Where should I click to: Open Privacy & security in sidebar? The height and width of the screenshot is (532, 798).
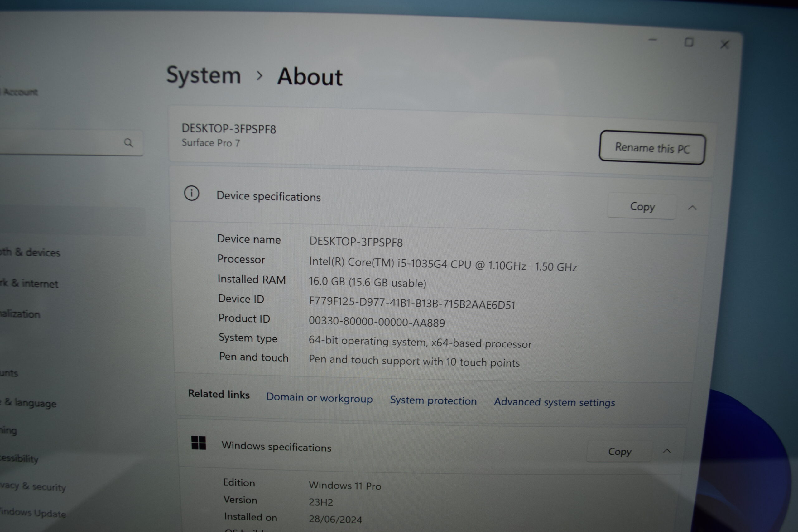pos(33,486)
